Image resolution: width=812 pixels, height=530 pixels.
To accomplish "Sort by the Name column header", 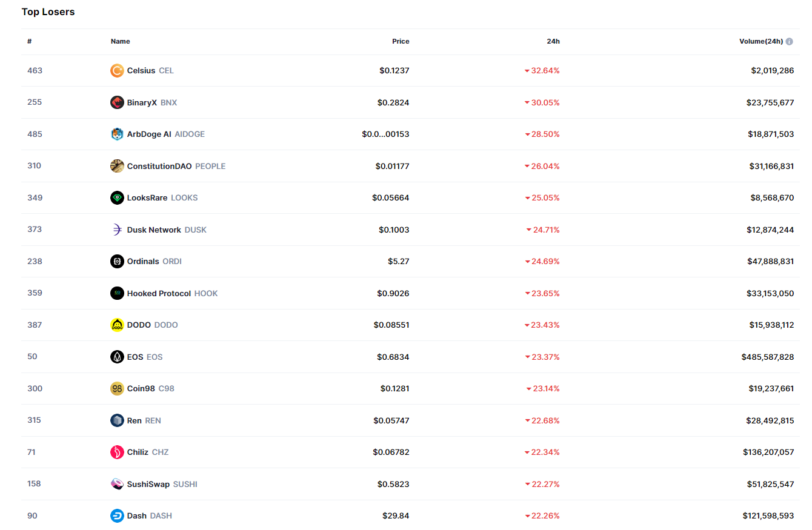I will coord(120,42).
